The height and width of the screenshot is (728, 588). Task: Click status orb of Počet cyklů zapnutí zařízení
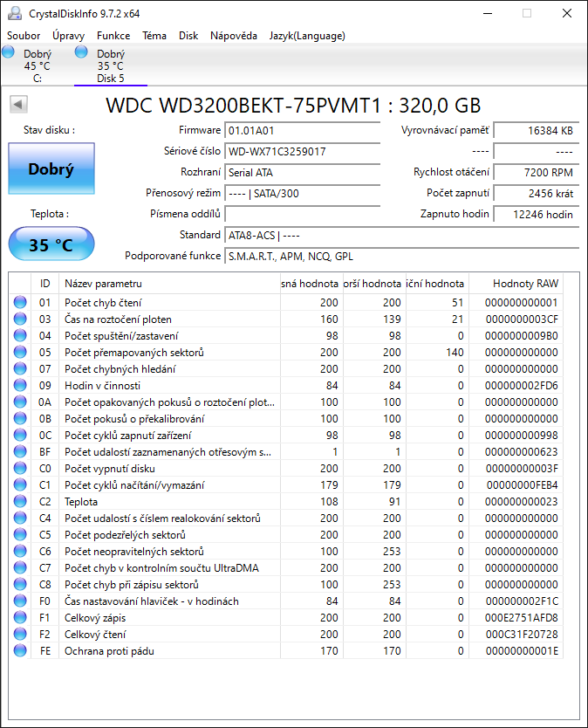[x=20, y=435]
